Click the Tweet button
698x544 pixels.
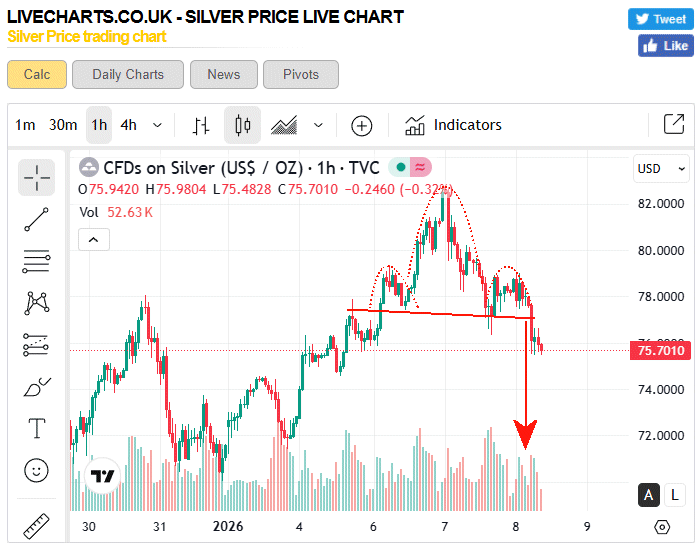click(659, 19)
